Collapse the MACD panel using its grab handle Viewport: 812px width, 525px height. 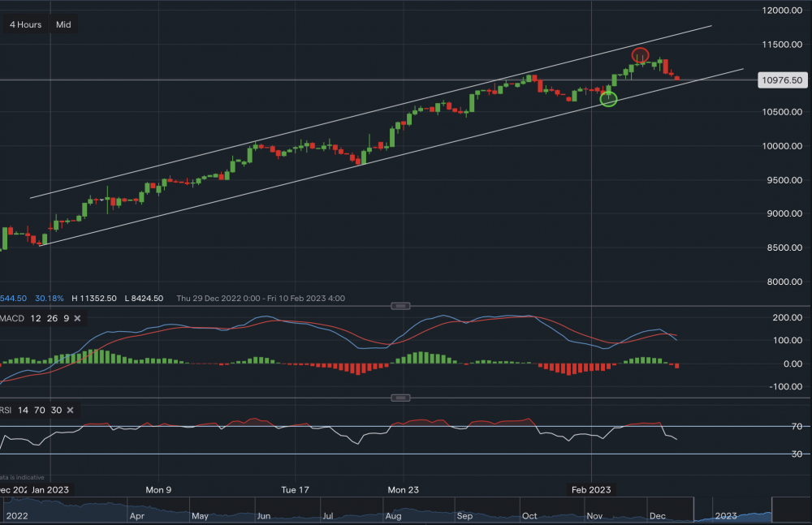click(400, 306)
